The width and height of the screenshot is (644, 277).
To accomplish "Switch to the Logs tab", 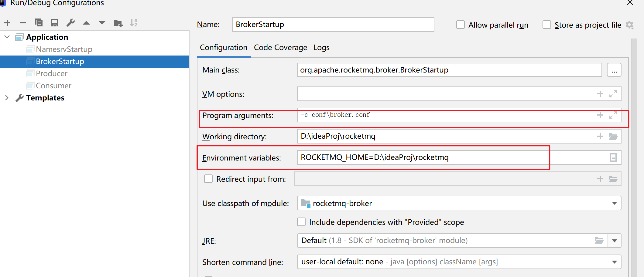I will 321,48.
